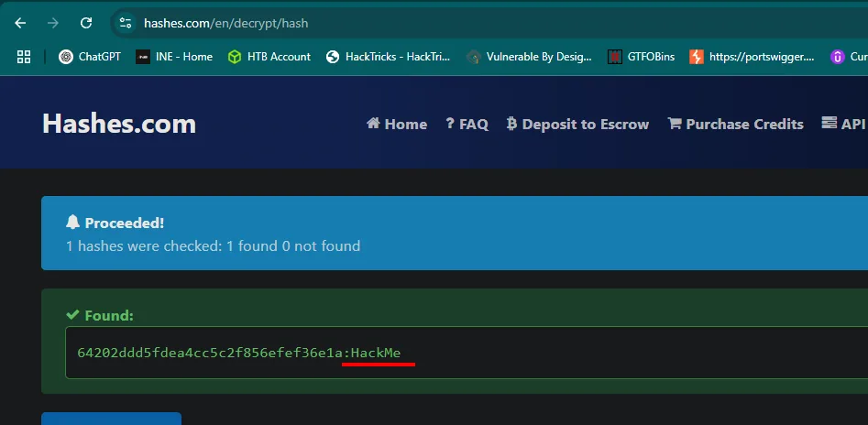Open the API navigation item
The image size is (868, 425).
(843, 124)
